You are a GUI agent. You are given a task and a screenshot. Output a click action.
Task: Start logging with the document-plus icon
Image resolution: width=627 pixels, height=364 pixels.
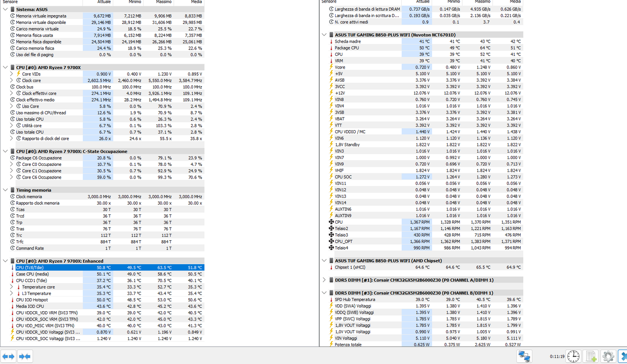click(591, 356)
